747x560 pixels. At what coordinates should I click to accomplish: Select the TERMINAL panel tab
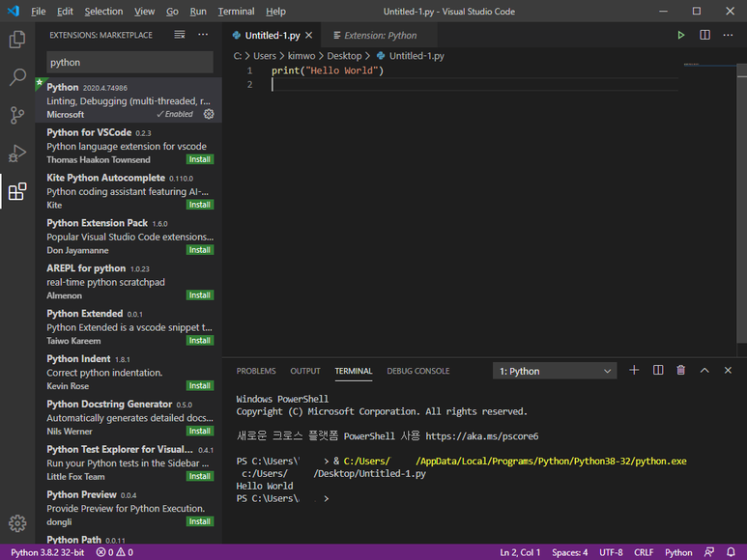(354, 371)
